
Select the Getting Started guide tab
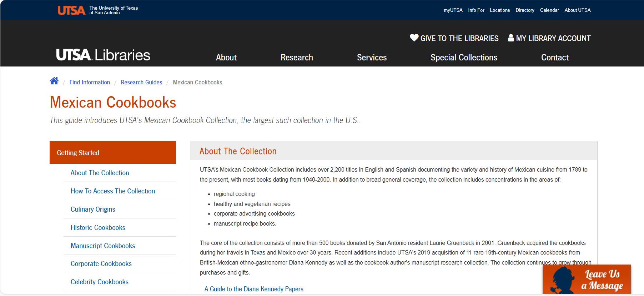[x=113, y=152]
